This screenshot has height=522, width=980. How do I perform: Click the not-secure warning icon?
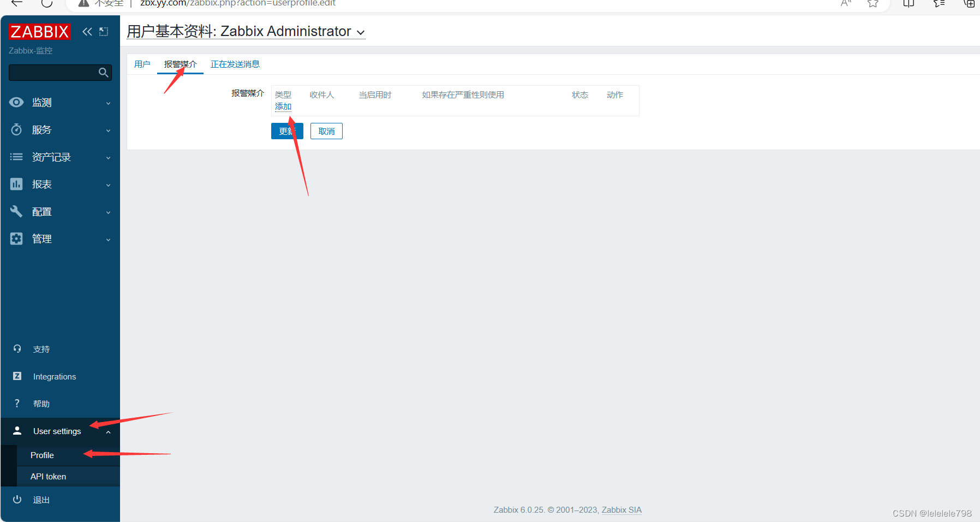tap(83, 3)
